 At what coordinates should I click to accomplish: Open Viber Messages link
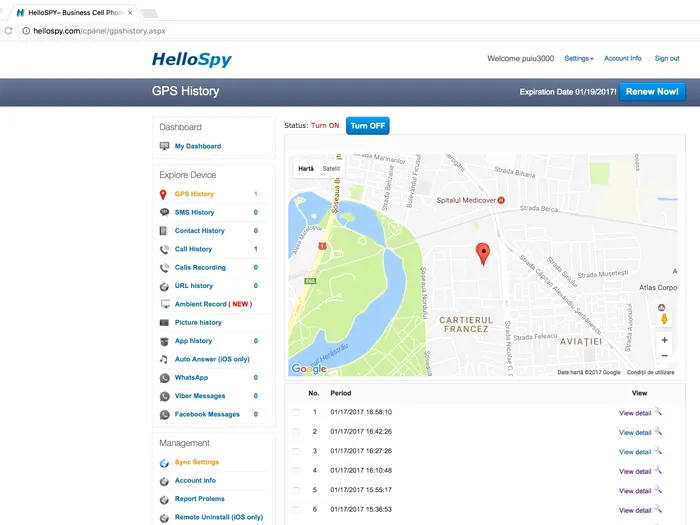coord(200,396)
